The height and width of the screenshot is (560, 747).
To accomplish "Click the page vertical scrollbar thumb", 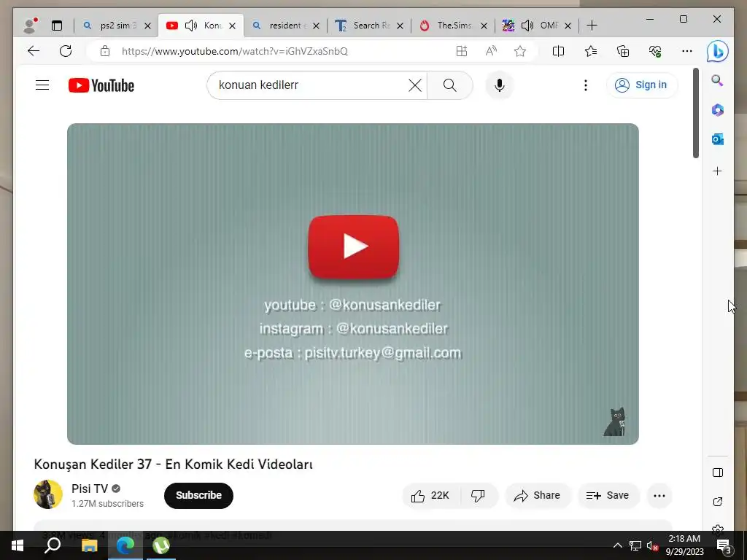I will (695, 113).
